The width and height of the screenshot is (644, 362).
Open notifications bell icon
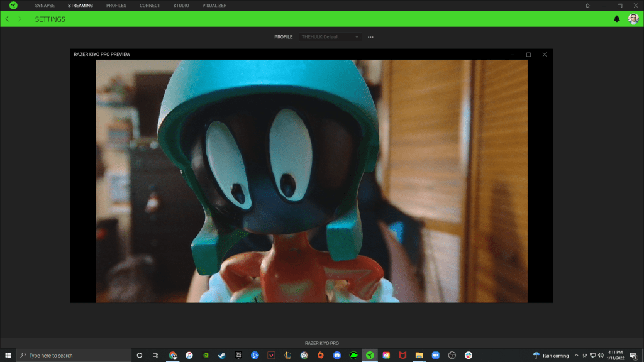616,19
